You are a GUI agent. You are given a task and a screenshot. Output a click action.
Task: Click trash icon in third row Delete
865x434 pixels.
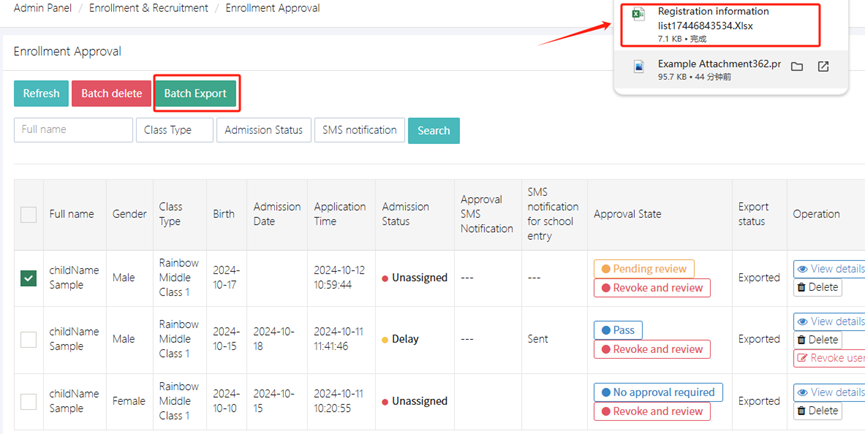click(802, 411)
